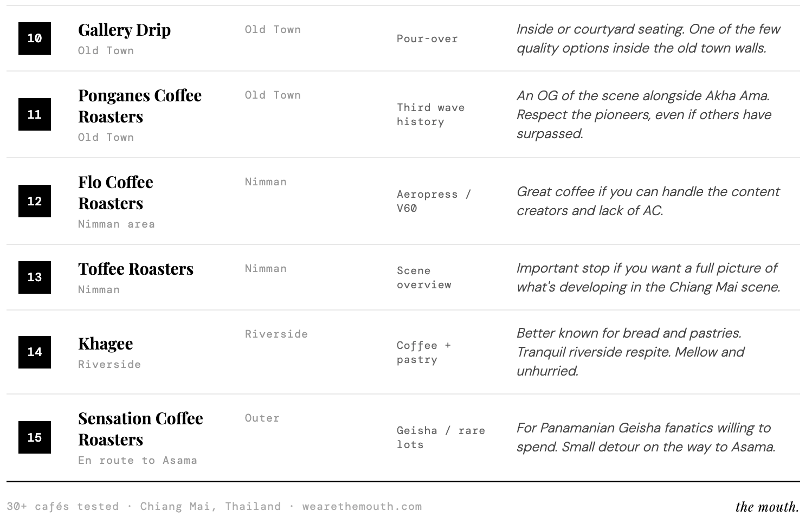Click the number 11 rank badge
Image resolution: width=812 pixels, height=530 pixels.
click(35, 114)
